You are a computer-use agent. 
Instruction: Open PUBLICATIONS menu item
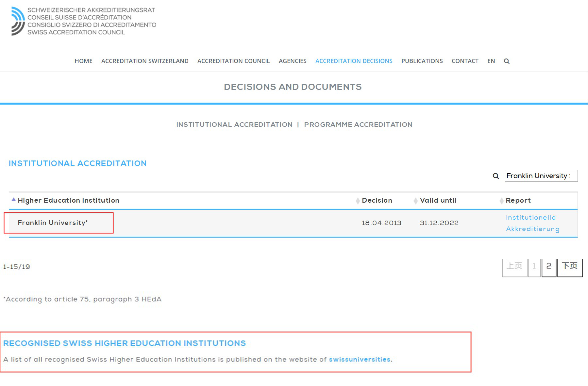tap(422, 61)
